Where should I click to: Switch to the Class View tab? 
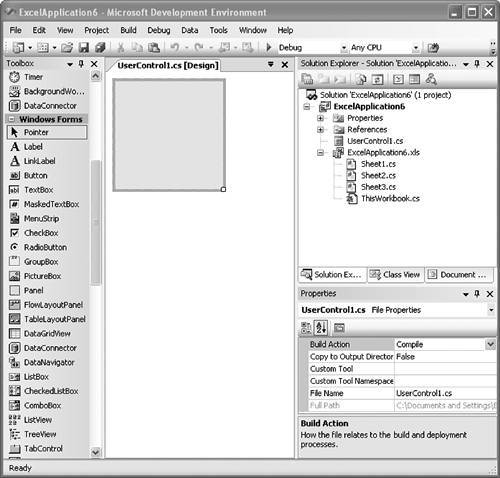[x=395, y=275]
